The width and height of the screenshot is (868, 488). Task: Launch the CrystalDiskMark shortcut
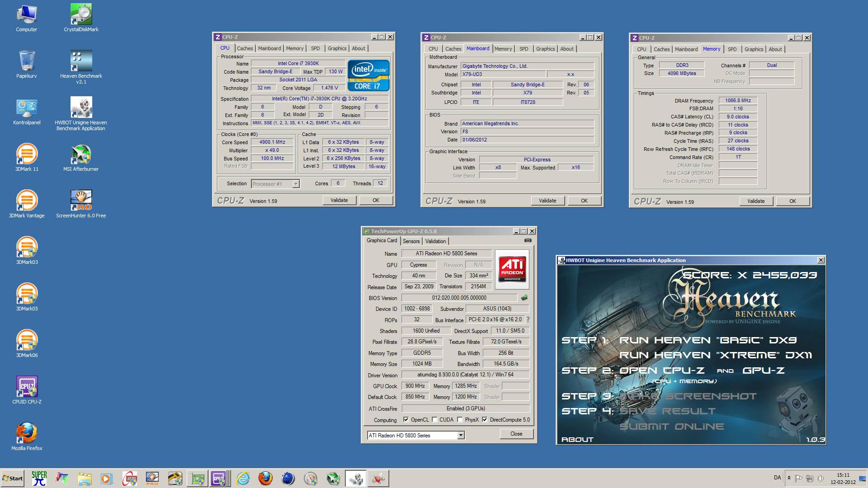click(x=81, y=19)
